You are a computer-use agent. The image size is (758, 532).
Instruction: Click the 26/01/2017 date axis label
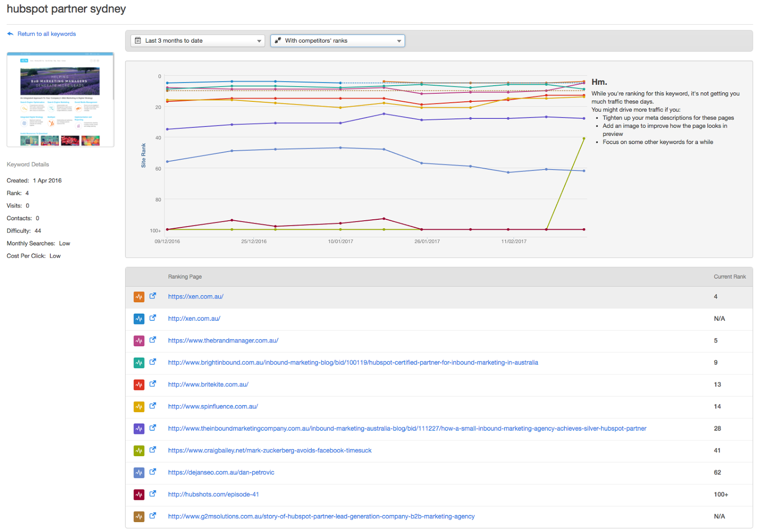tap(427, 242)
